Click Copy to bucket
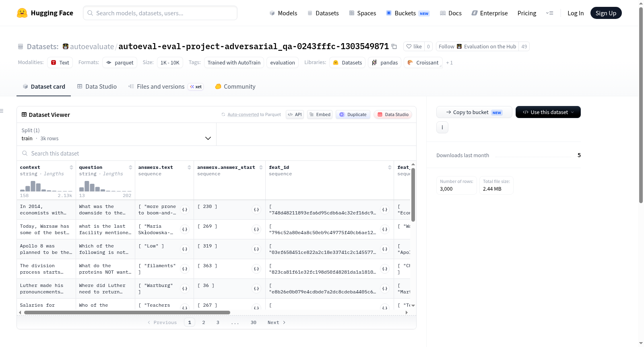Viewport: 644px width, 347px height. pyautogui.click(x=474, y=112)
